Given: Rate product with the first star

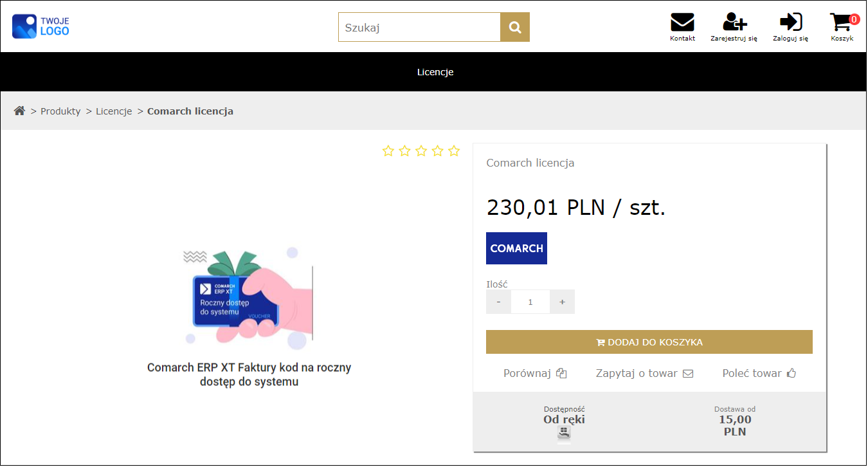Looking at the screenshot, I should [x=388, y=151].
